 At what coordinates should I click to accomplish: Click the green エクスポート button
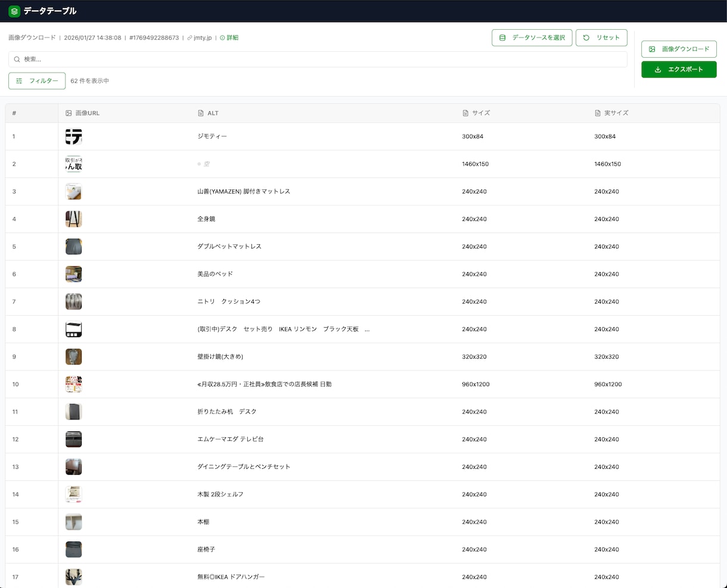coord(679,69)
